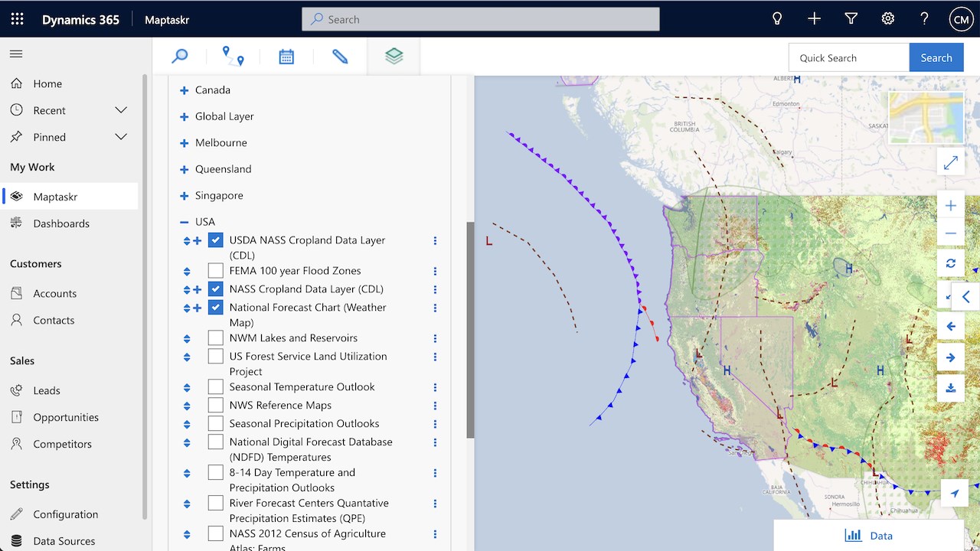Screen dimensions: 980x551
Task: Click the map download icon
Action: [950, 388]
